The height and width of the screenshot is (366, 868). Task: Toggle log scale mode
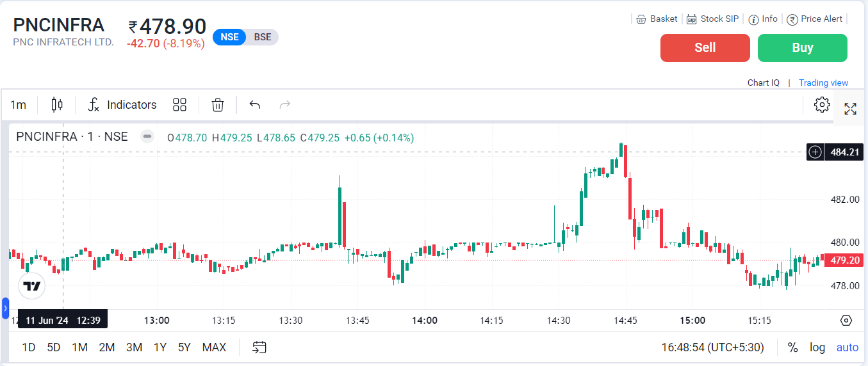tap(817, 347)
